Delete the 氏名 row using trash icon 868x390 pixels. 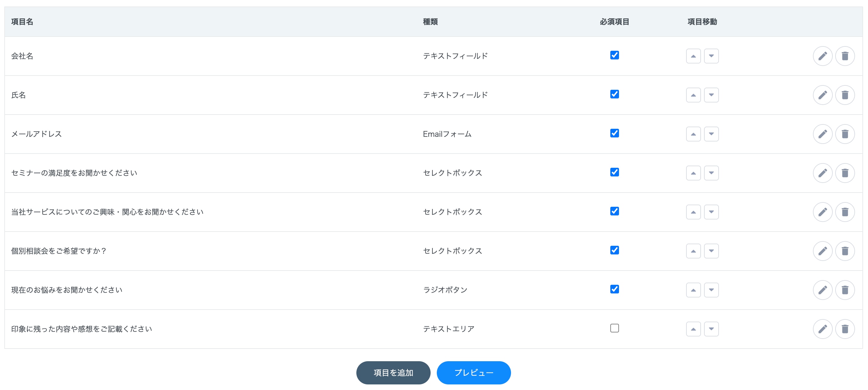point(845,95)
